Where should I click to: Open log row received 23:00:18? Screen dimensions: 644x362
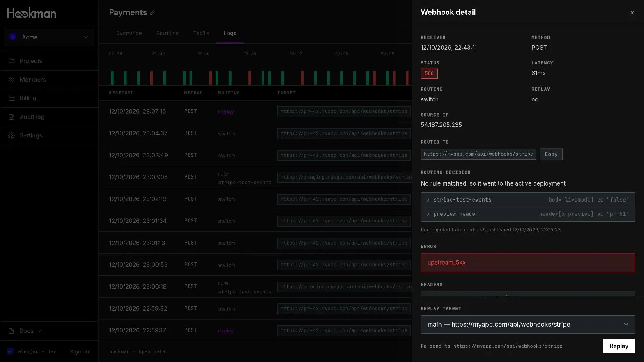(255, 286)
